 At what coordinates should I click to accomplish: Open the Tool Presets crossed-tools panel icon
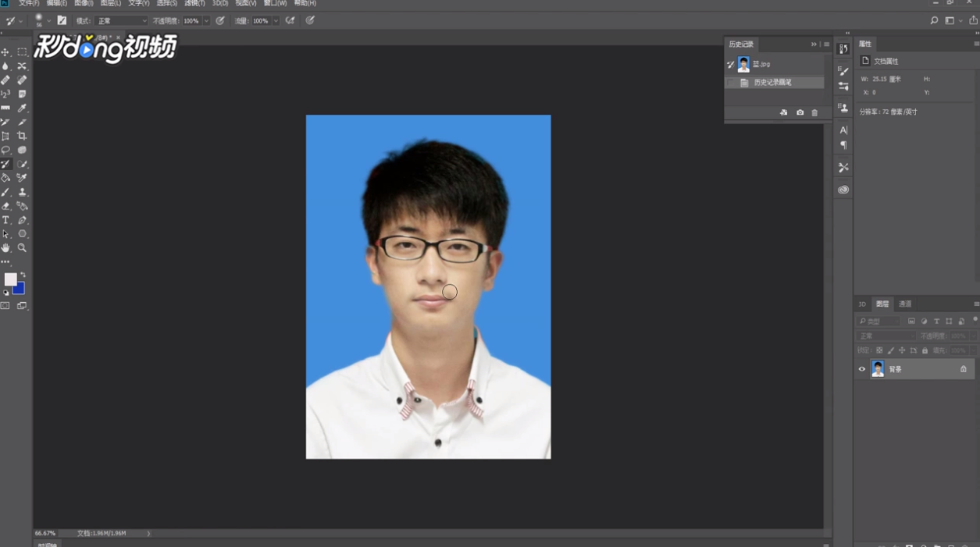(843, 167)
